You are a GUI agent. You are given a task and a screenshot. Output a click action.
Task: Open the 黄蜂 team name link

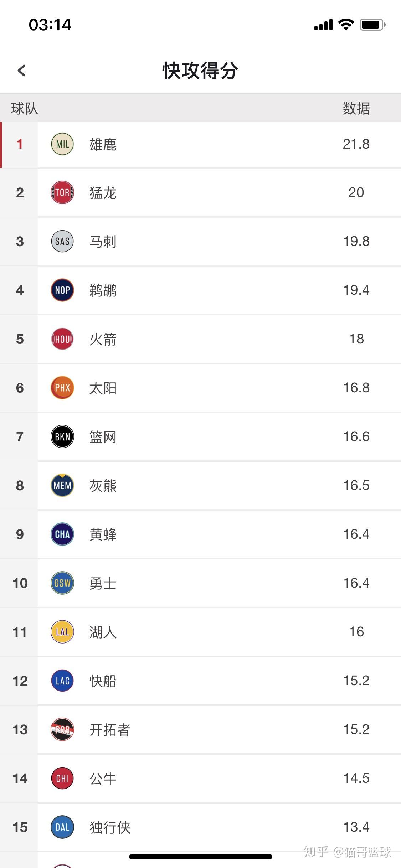coord(103,534)
